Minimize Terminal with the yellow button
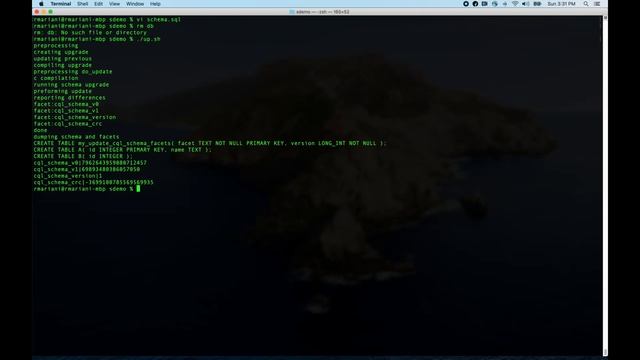Viewport: 640px width, 360px height. click(x=44, y=12)
